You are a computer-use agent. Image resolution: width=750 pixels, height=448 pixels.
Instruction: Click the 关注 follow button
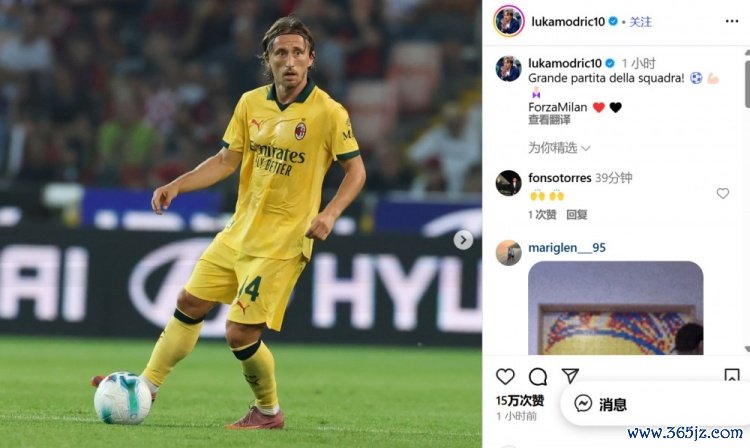[640, 22]
